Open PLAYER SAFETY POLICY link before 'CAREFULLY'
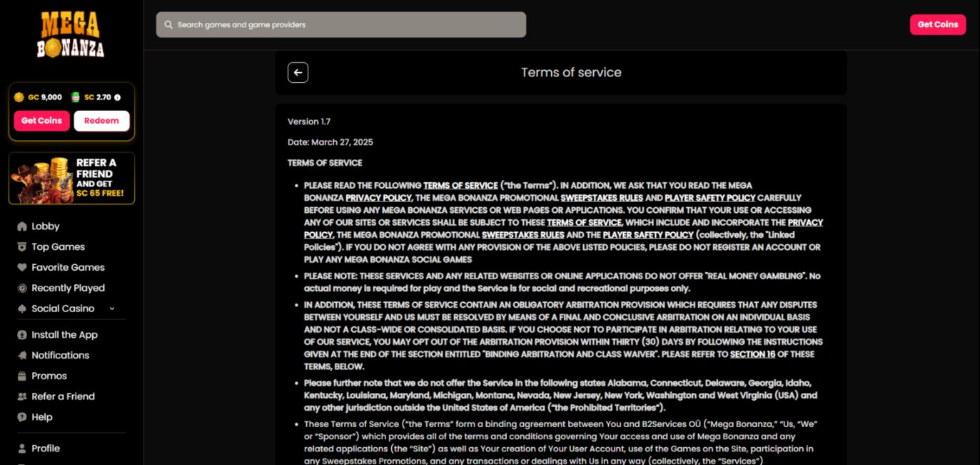Screen dimensions: 980x465 710,198
